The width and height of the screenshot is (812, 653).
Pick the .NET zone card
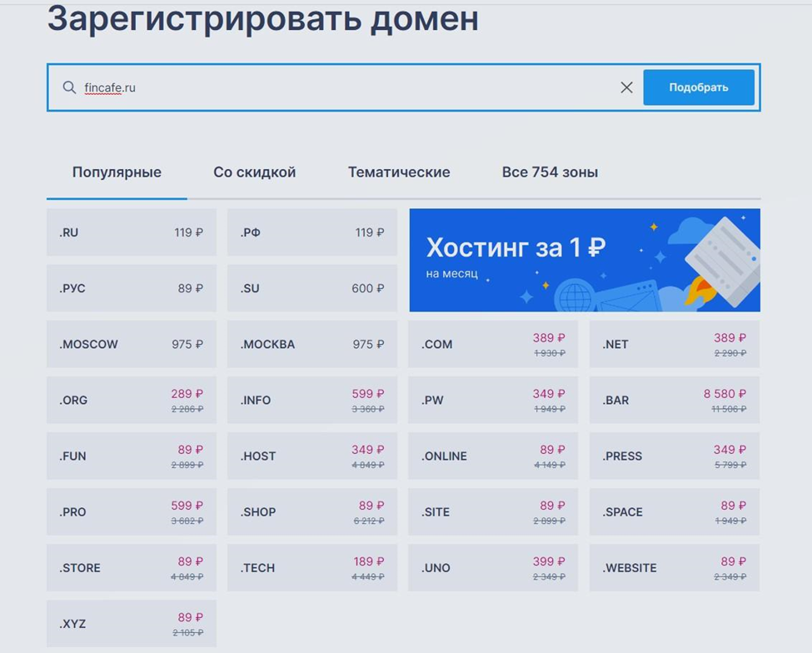click(675, 344)
